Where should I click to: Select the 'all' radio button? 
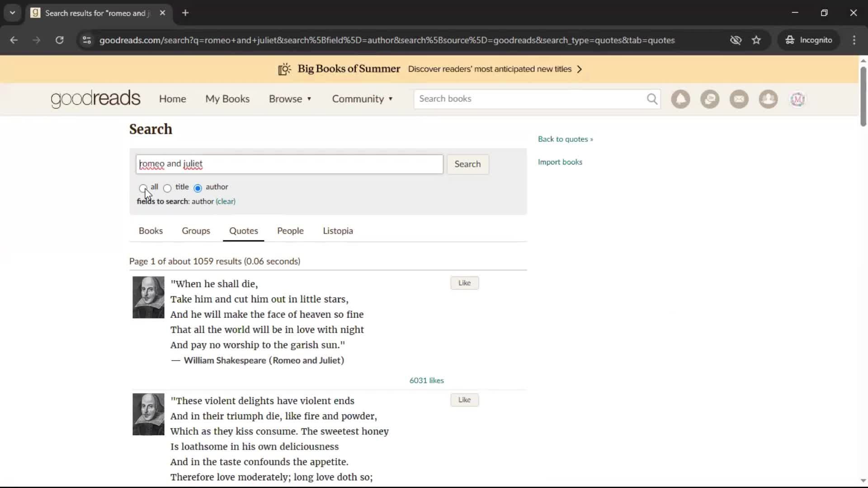pos(143,188)
